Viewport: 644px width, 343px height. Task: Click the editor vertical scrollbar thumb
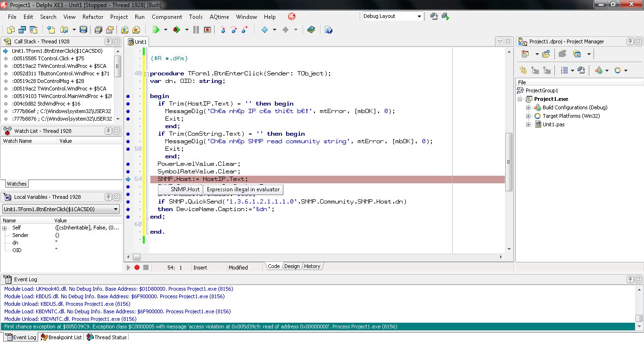tap(509, 162)
